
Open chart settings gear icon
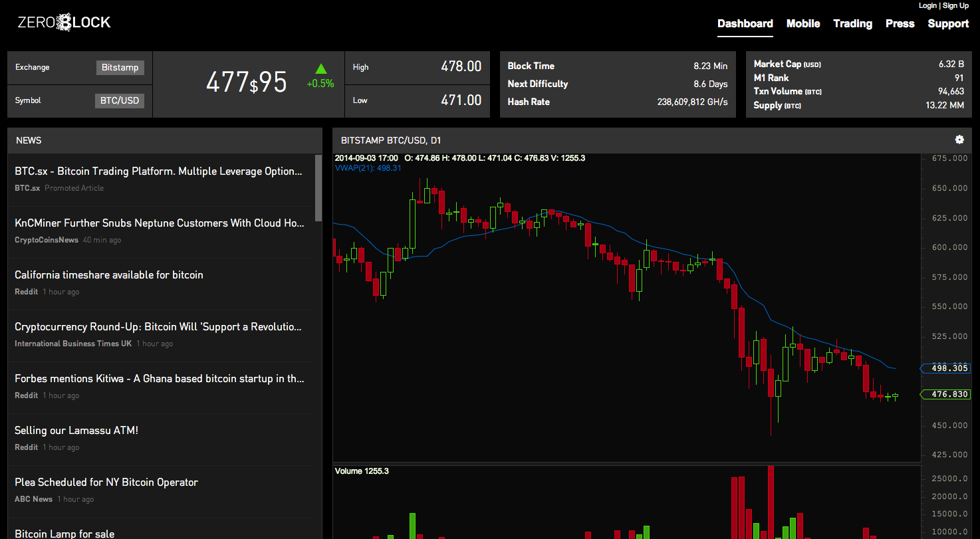coord(959,140)
